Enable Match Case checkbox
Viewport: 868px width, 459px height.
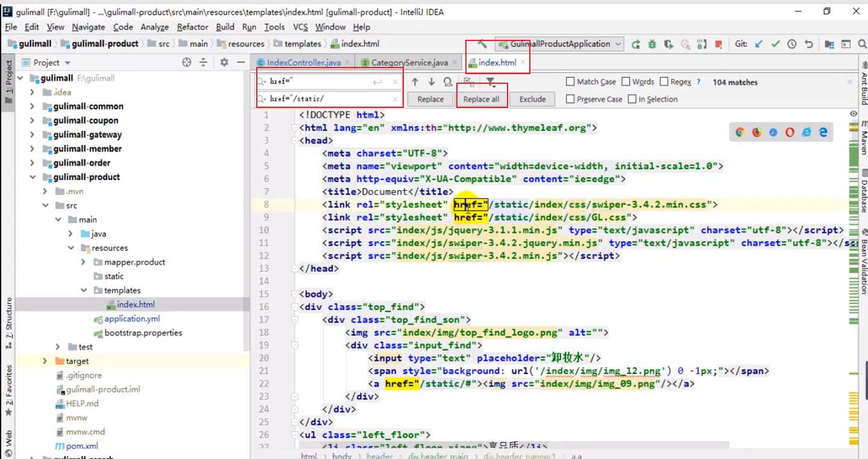click(x=570, y=81)
